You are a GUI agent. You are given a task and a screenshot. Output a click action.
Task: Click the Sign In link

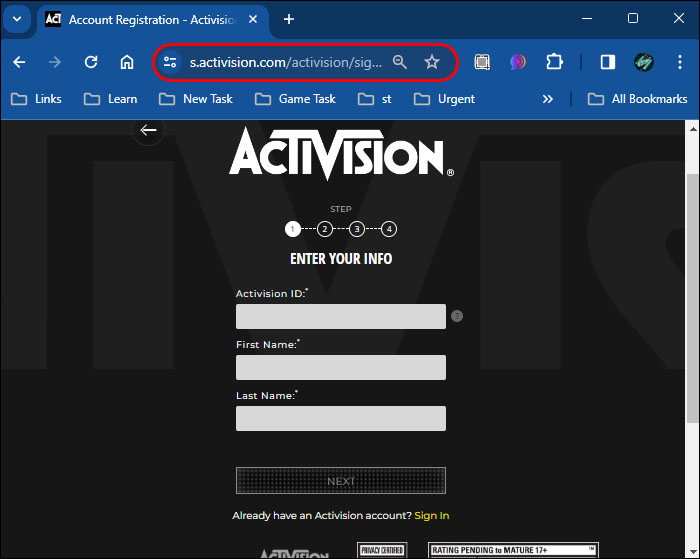432,516
